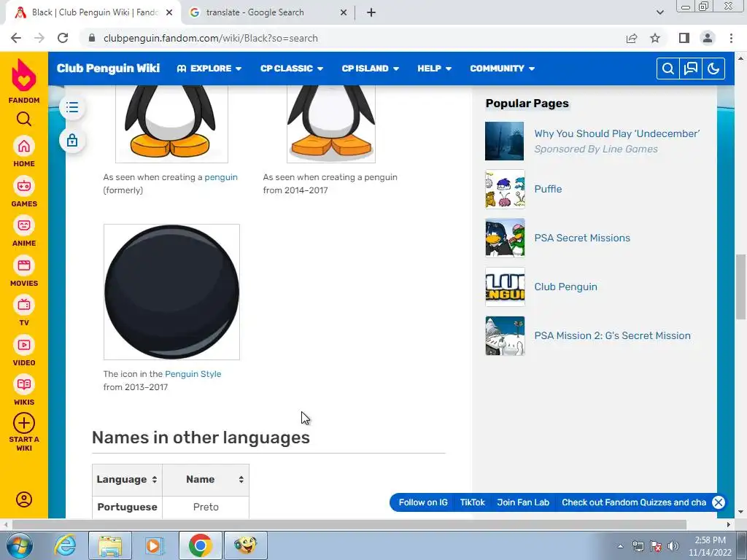The image size is (747, 560).
Task: Open the tab search chevron in Chrome
Action: pos(659,12)
